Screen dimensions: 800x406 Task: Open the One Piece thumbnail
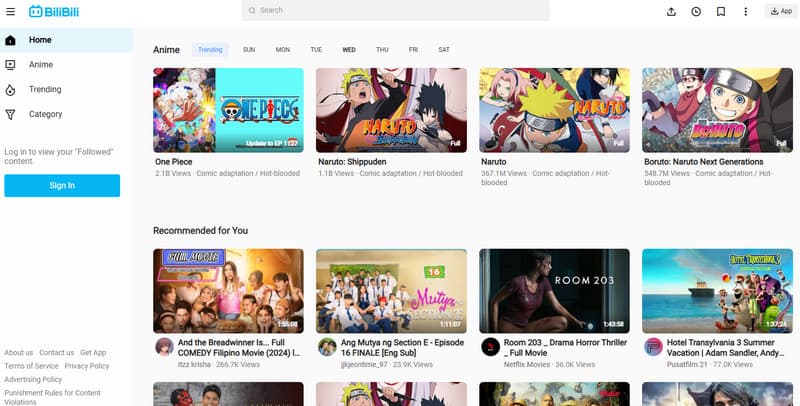pos(228,110)
